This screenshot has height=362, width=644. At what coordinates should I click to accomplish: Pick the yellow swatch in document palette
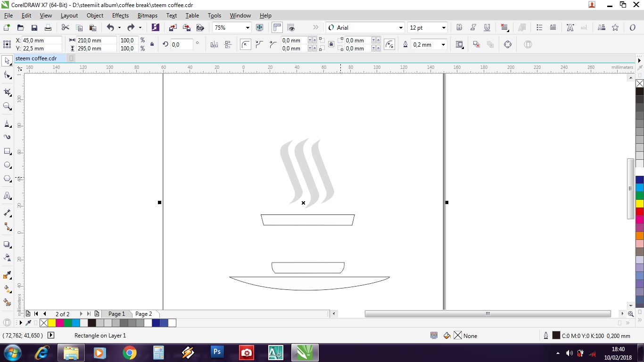point(52,323)
